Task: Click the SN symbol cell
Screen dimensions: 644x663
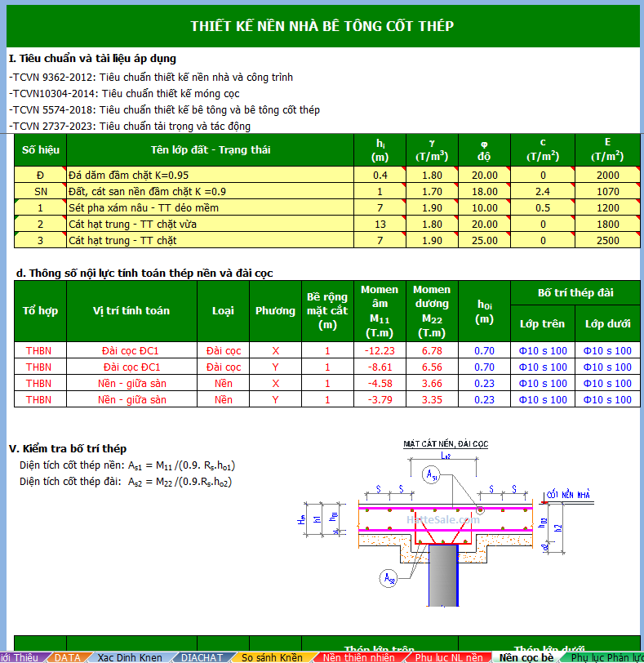Action: (41, 192)
